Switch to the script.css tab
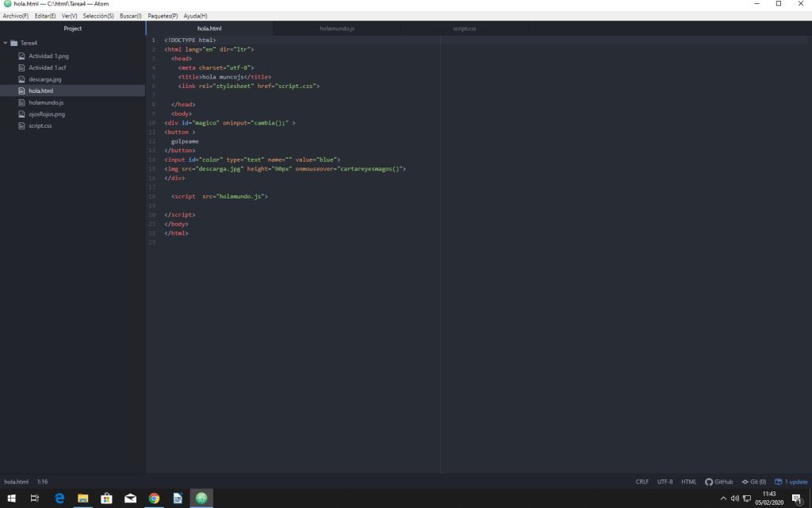 point(465,29)
